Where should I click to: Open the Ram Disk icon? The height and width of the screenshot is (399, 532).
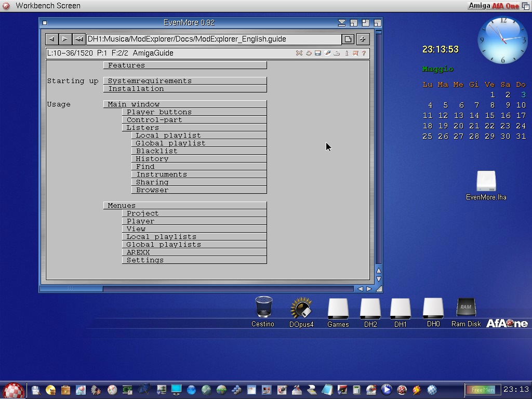tap(465, 308)
